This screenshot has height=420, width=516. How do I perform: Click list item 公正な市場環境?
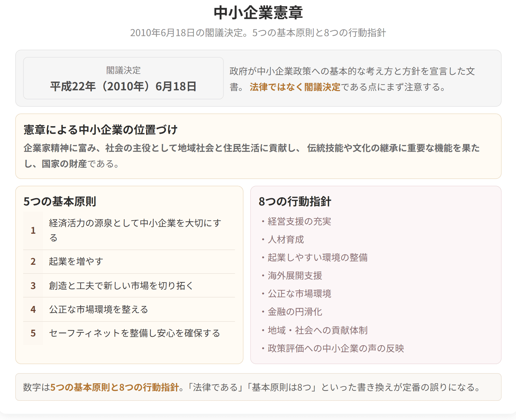(299, 294)
